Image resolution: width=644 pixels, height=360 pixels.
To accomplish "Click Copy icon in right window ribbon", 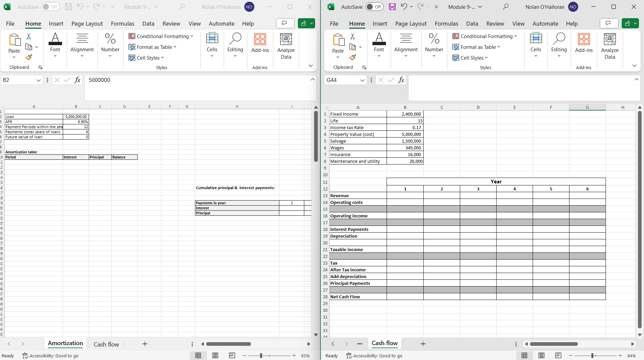I will 353,47.
